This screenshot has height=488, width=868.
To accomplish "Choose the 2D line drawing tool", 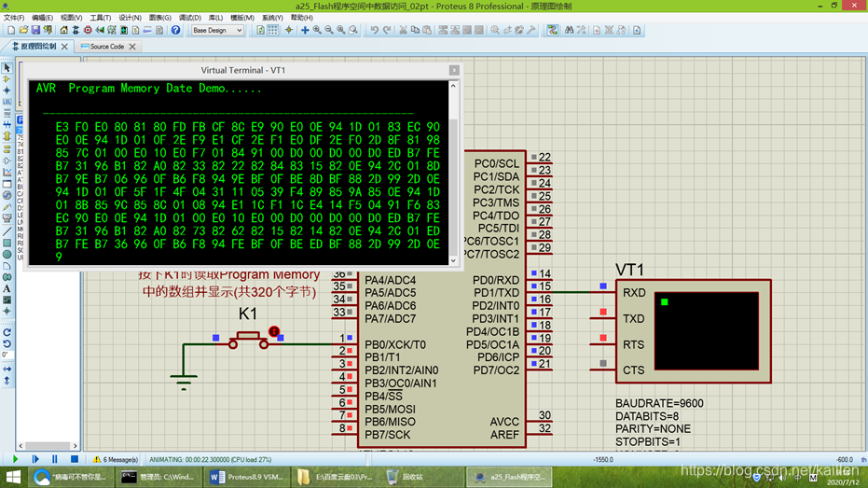I will pyautogui.click(x=7, y=231).
